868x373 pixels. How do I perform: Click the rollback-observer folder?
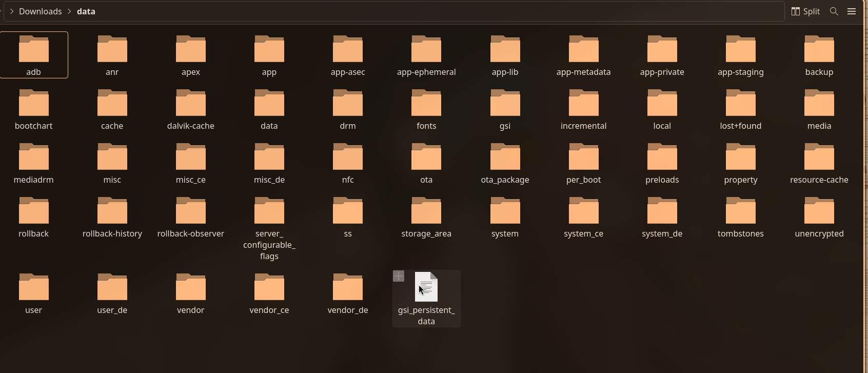click(191, 217)
